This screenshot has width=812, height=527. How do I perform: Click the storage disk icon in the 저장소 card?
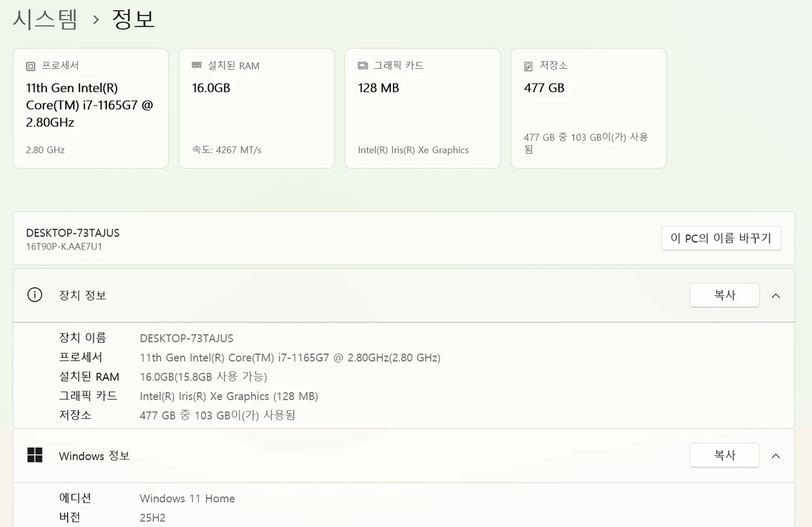coord(528,66)
